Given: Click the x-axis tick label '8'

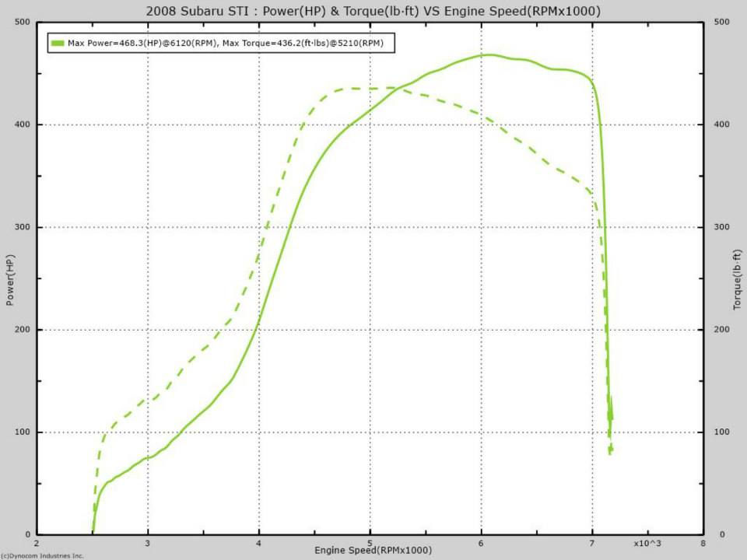Looking at the screenshot, I should [x=703, y=544].
